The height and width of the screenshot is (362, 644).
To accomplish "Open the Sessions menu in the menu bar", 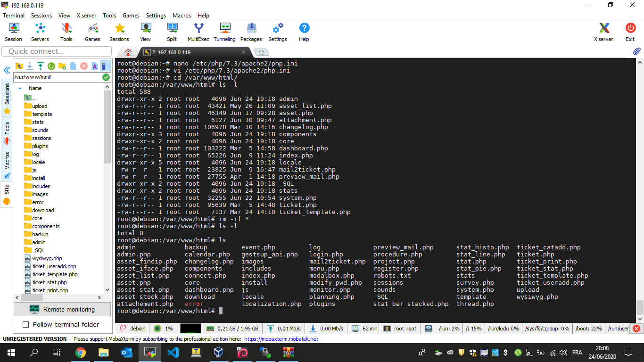I will click(41, 16).
